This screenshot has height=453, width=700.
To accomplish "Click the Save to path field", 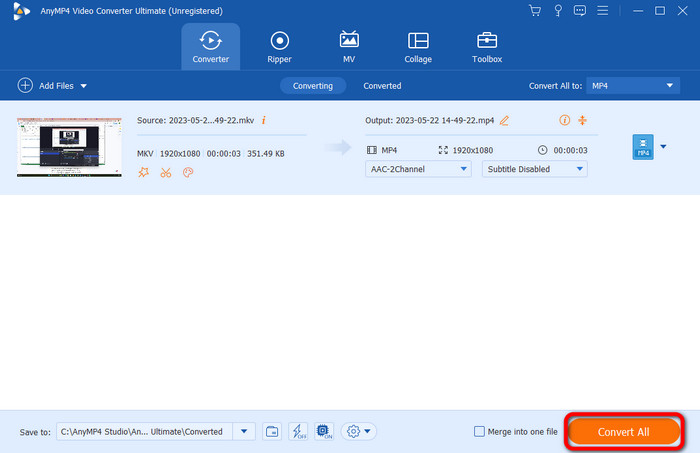I will coord(144,432).
